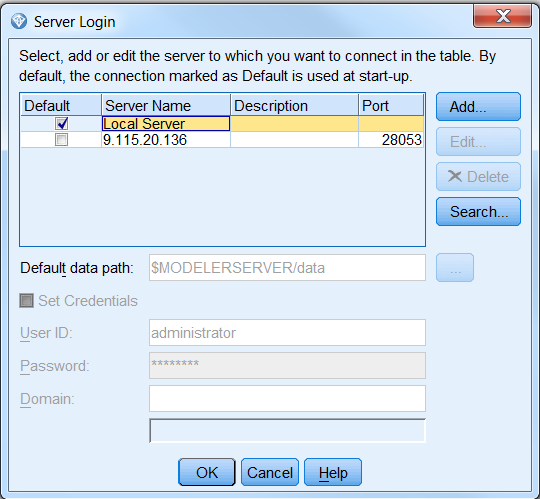Open the server Search dialog
Image resolution: width=540 pixels, height=499 pixels.
[478, 211]
